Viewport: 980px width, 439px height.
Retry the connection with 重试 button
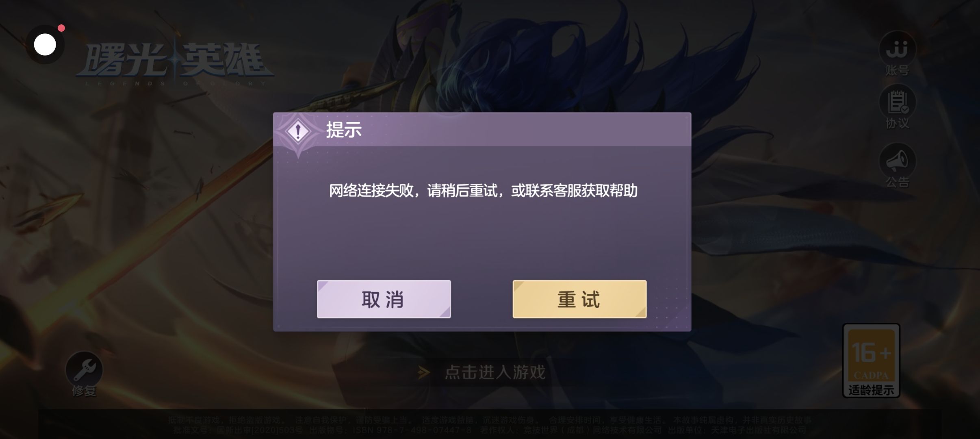(x=579, y=299)
